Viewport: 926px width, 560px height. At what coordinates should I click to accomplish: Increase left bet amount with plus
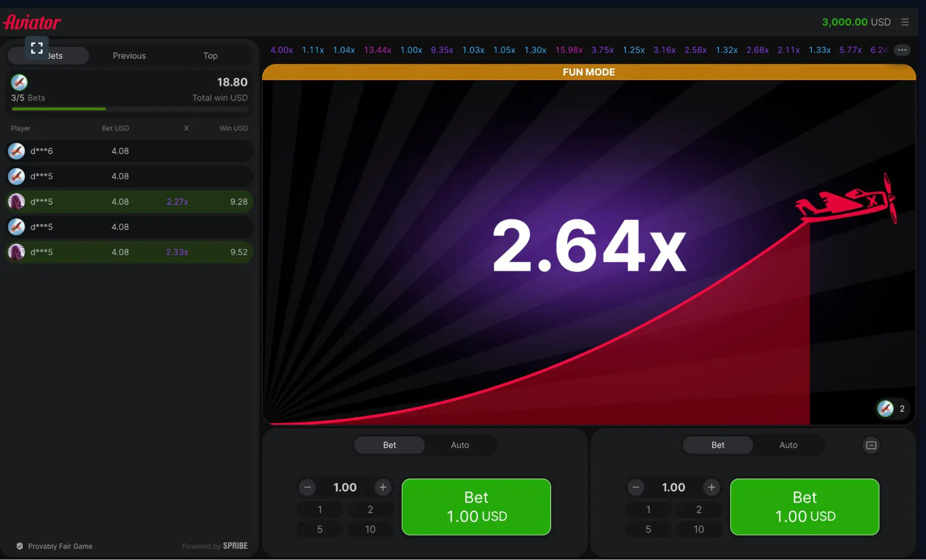[383, 487]
